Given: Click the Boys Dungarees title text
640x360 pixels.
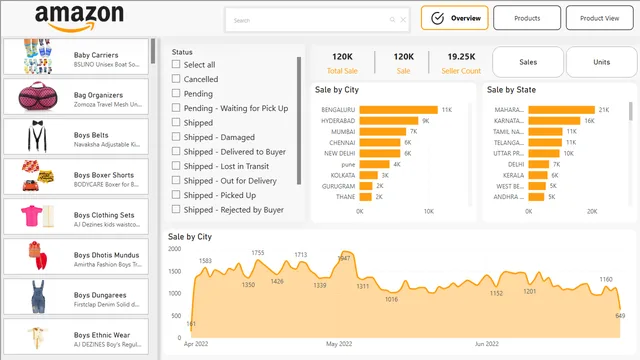Looking at the screenshot, I should 100,295.
